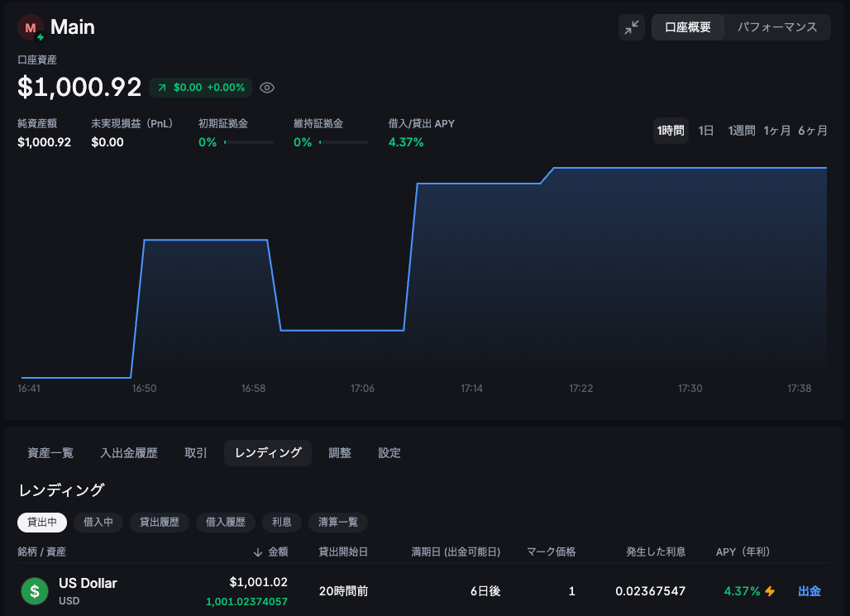Select the 1時間 chart range
The width and height of the screenshot is (850, 616).
[x=671, y=131]
